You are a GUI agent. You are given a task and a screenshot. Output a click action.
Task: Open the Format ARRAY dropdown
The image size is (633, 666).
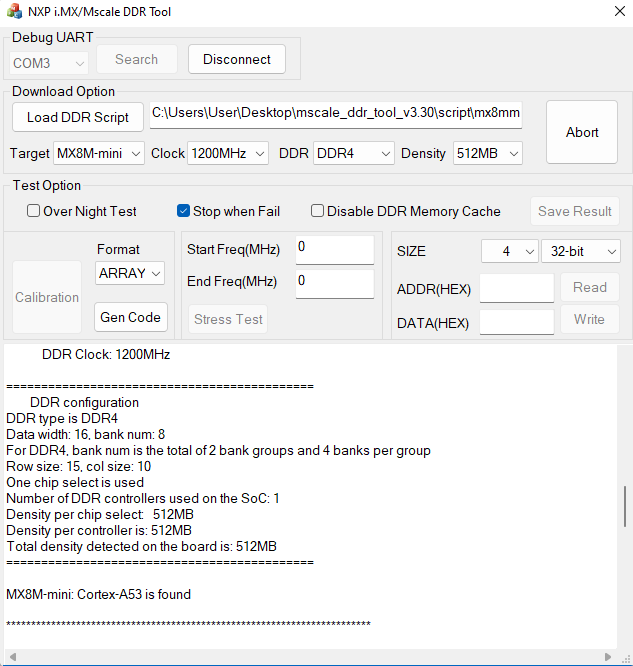(x=130, y=273)
